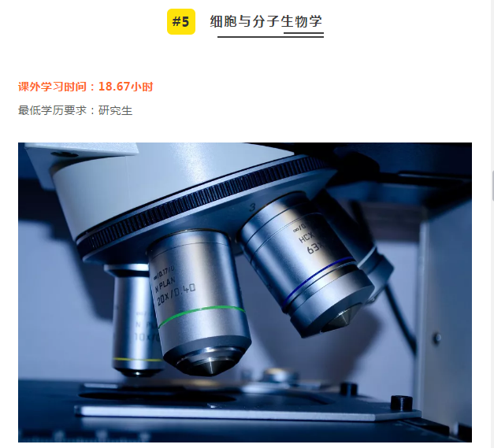The image size is (494, 448).
Task: Click the page's vertical scrollbar thumb
Action: pyautogui.click(x=492, y=185)
